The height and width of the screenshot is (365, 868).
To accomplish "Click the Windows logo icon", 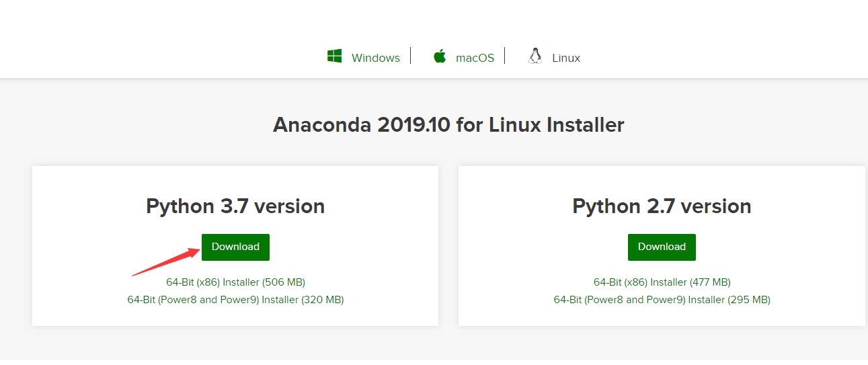I will (x=334, y=56).
